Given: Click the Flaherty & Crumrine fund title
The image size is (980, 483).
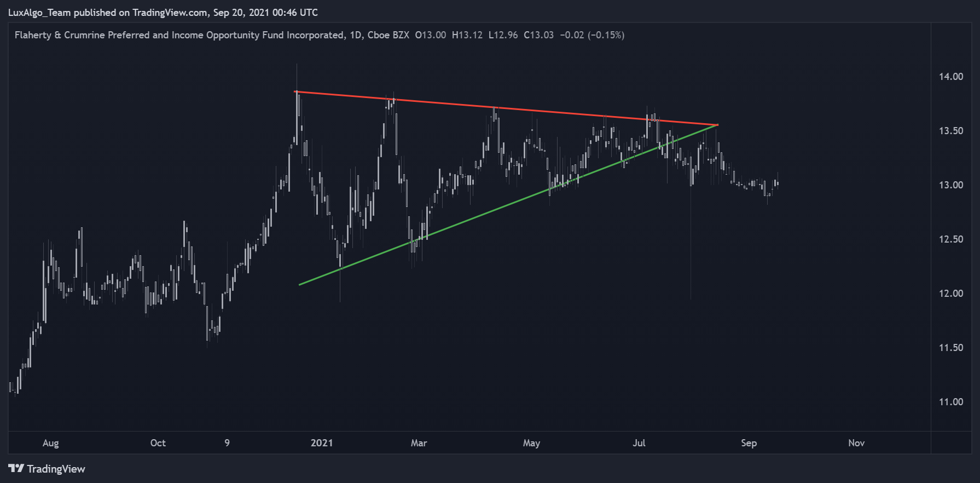Looking at the screenshot, I should click(179, 35).
